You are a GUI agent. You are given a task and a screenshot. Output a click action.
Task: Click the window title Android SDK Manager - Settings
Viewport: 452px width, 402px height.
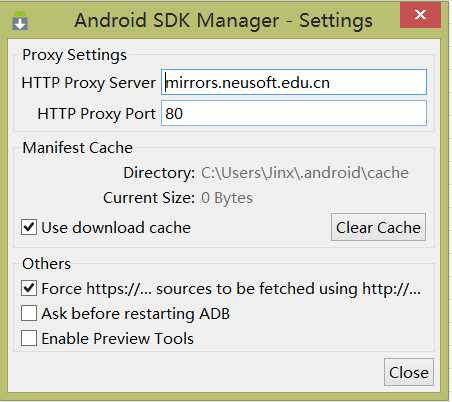(224, 20)
